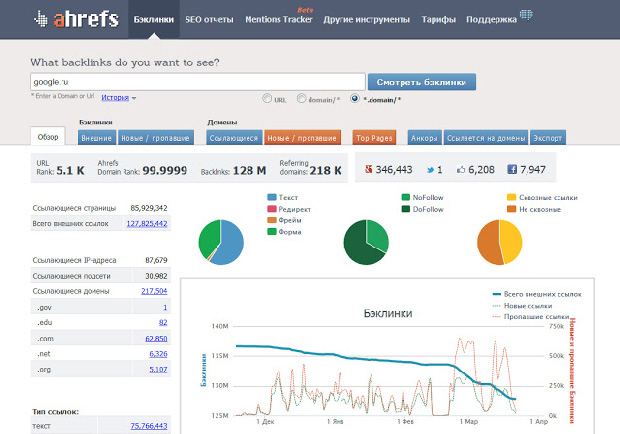Click the google.ru search input field
This screenshot has width=620, height=434.
point(198,82)
